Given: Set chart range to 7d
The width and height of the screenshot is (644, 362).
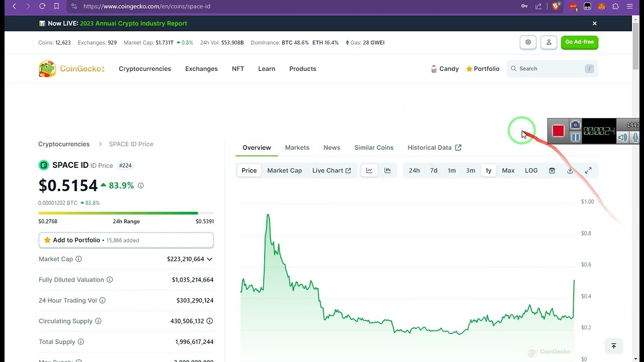Looking at the screenshot, I should (434, 170).
